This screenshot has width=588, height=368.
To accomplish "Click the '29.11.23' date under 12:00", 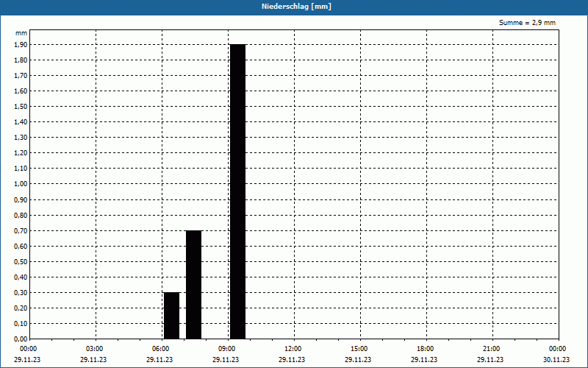I will (x=292, y=360).
